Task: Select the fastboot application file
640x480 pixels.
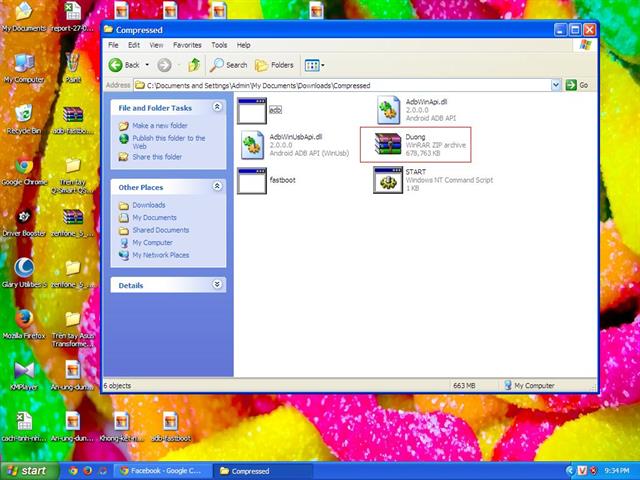Action: (x=266, y=180)
